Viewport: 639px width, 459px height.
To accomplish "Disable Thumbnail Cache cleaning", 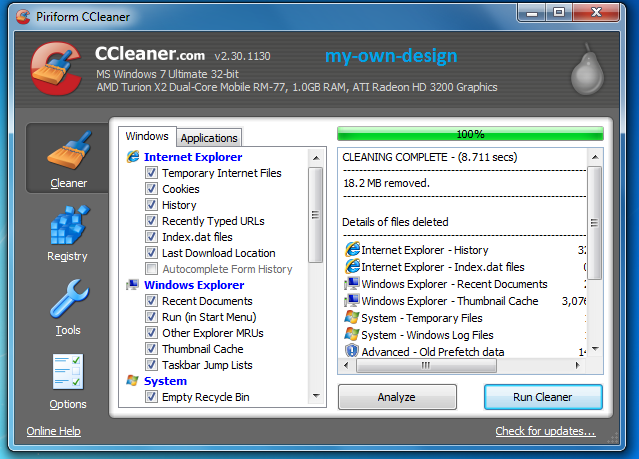I will (151, 349).
